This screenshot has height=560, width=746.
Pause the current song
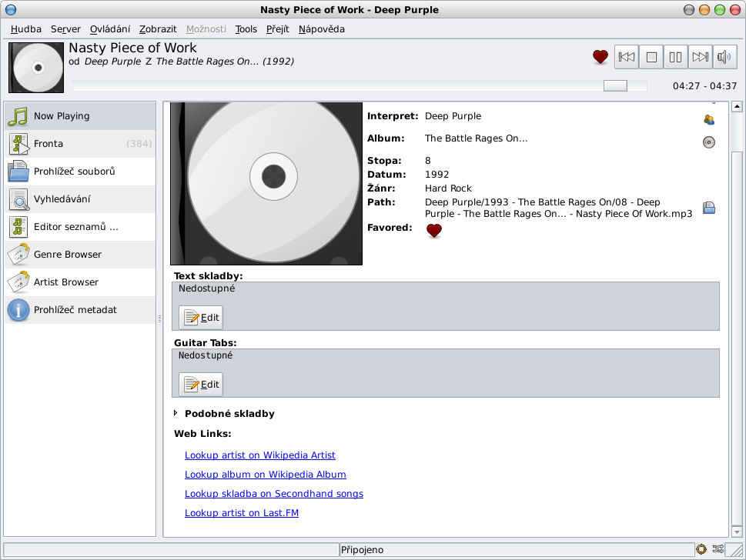[x=675, y=57]
